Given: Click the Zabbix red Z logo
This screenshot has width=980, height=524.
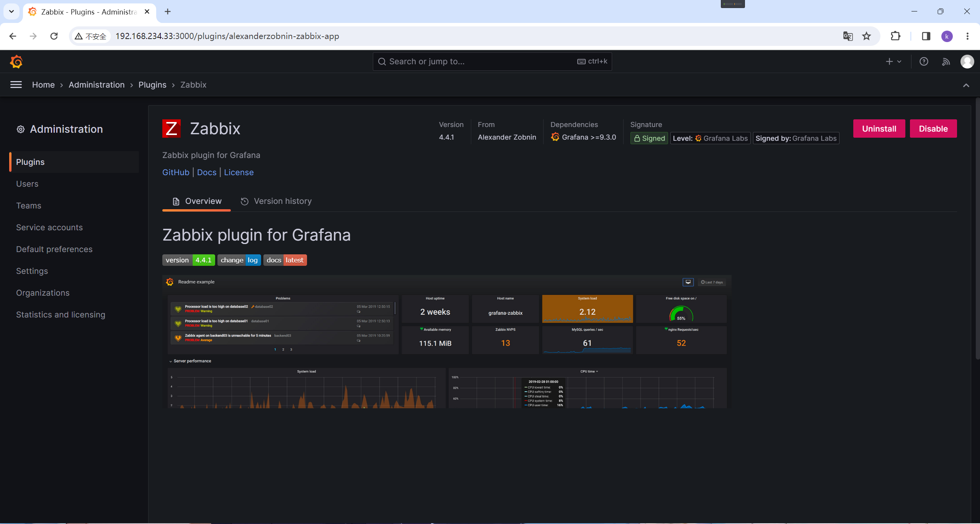Looking at the screenshot, I should 171,128.
